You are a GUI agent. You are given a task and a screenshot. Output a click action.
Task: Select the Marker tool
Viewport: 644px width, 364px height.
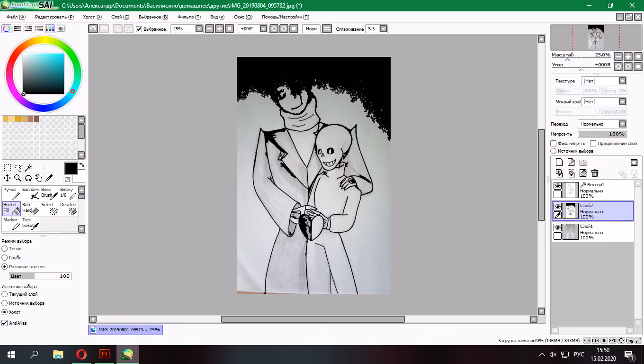pos(11,223)
